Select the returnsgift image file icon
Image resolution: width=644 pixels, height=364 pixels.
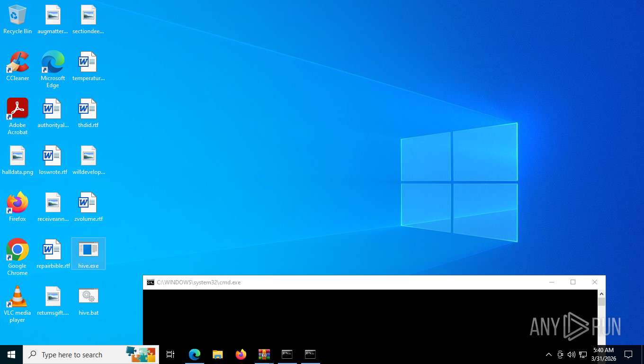point(53,301)
